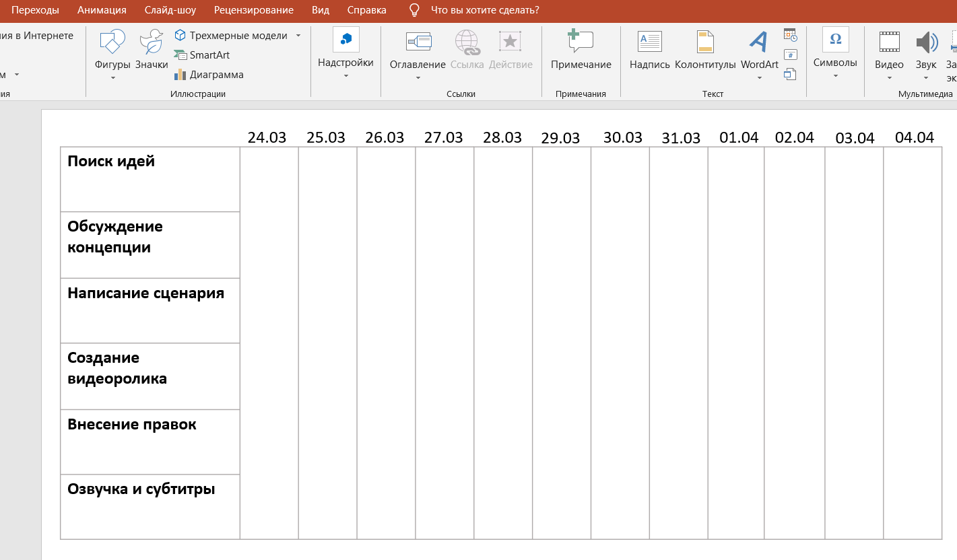Viewport: 957px width, 560px height.
Task: Click the 01.04 date label
Action: click(x=739, y=138)
